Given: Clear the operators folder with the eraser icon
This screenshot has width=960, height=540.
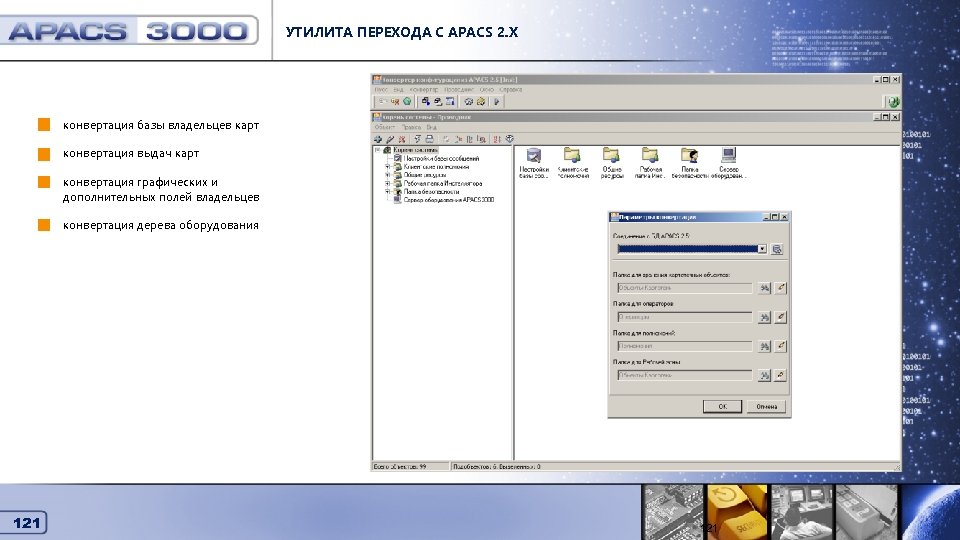Looking at the screenshot, I should (x=780, y=317).
